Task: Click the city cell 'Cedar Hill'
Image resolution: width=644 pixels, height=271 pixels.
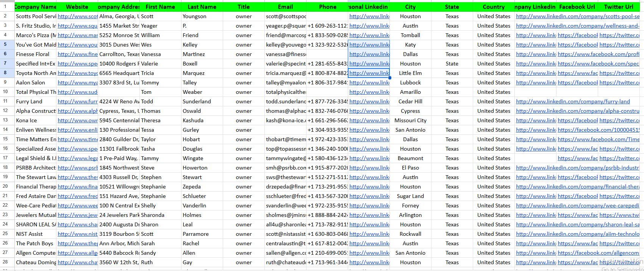Action: (410, 101)
